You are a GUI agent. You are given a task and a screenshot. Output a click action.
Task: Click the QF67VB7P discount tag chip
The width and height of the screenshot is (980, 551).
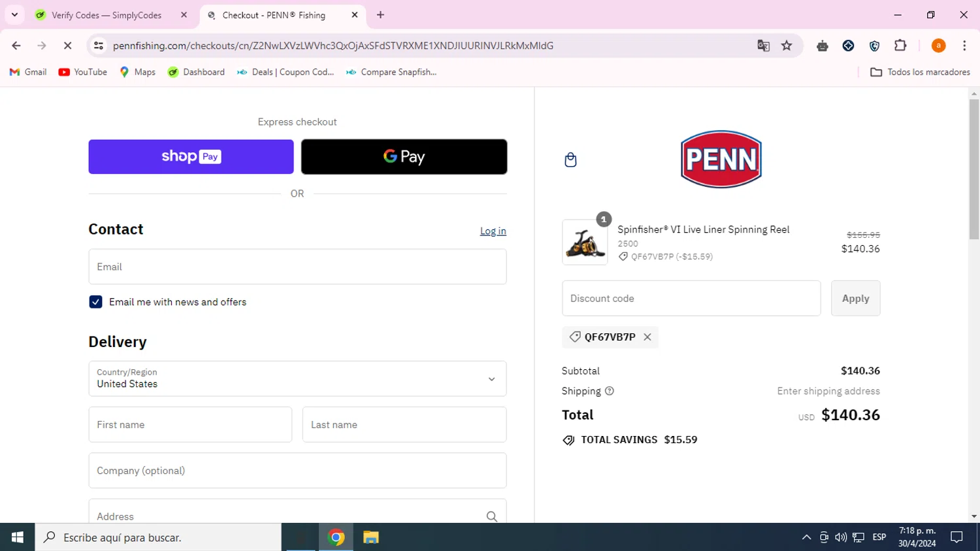610,337
